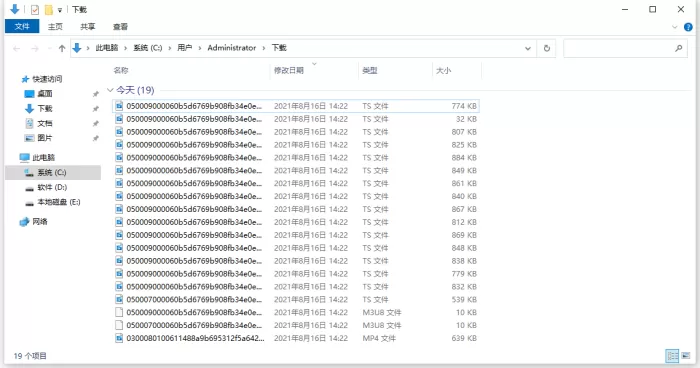700x368 pixels.
Task: Click the search magnifier icon
Action: (679, 48)
